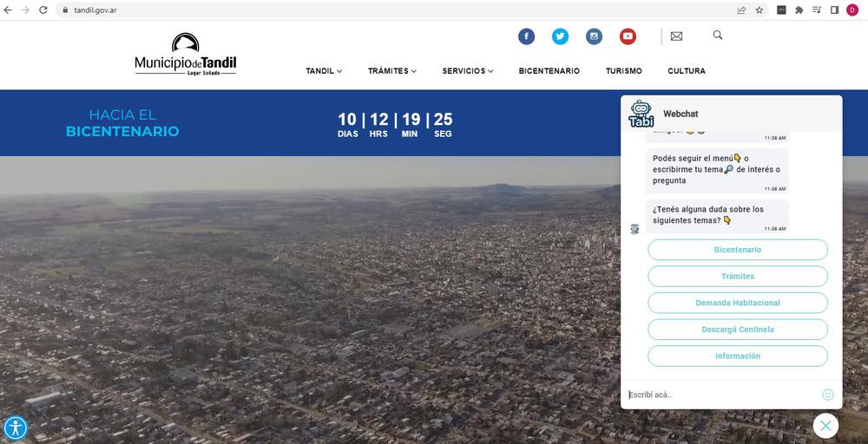Open the YouTube social icon
The width and height of the screenshot is (868, 444).
pyautogui.click(x=628, y=36)
